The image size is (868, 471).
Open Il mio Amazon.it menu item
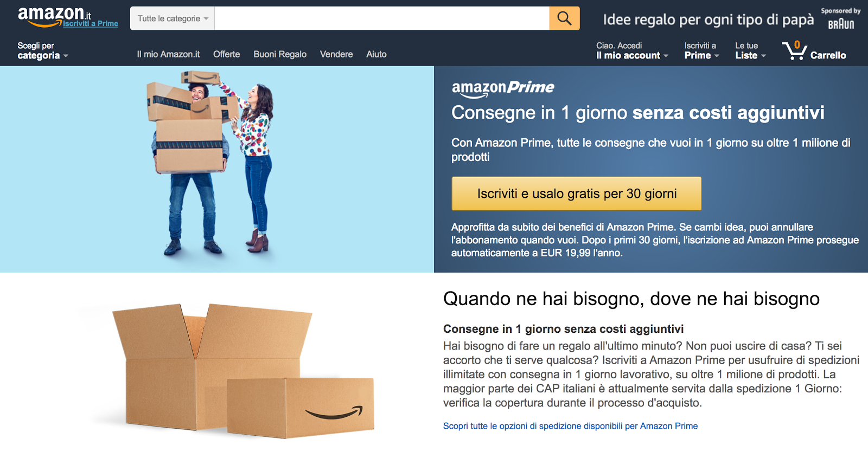tap(168, 54)
